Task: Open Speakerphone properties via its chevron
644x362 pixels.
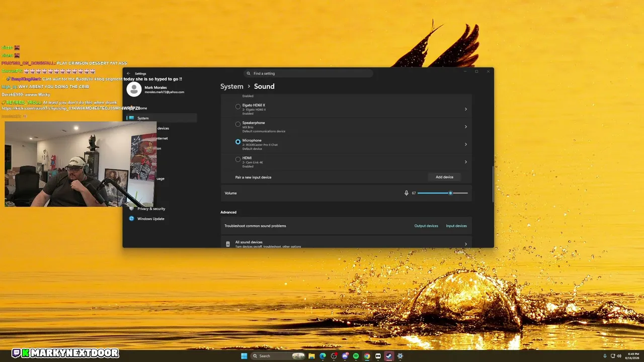Action: (x=465, y=127)
